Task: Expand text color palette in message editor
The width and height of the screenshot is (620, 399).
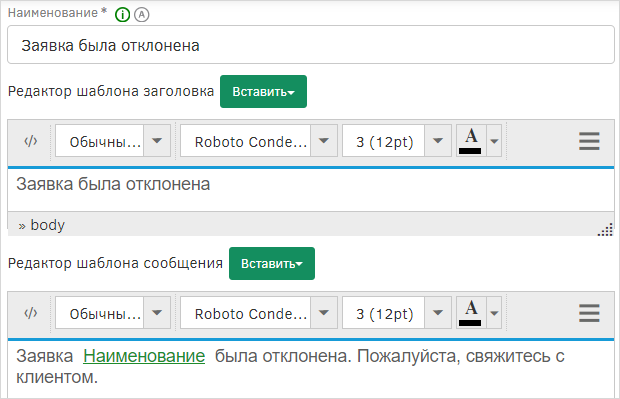Action: [x=494, y=313]
